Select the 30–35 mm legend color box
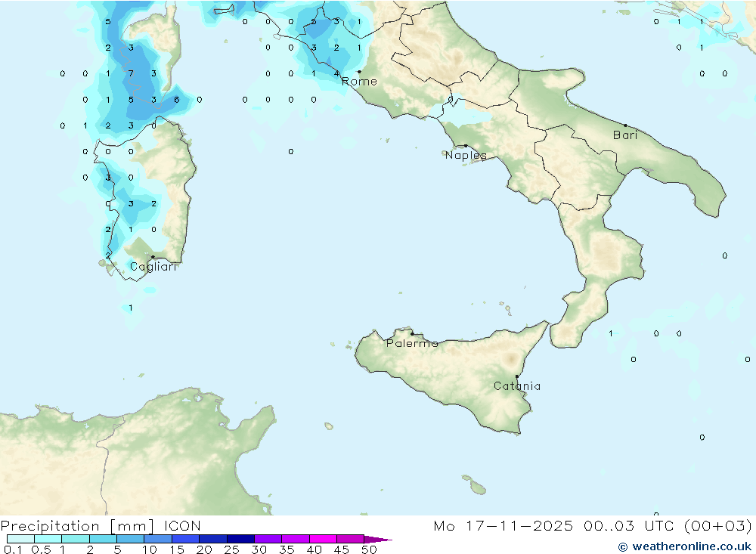Viewport: 756px width, 554px height. click(x=268, y=539)
